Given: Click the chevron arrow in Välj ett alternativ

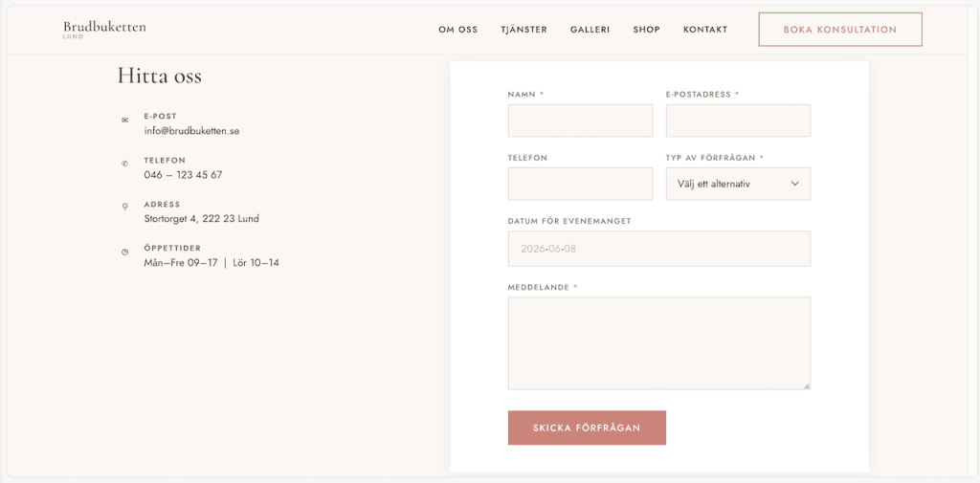Looking at the screenshot, I should (795, 184).
